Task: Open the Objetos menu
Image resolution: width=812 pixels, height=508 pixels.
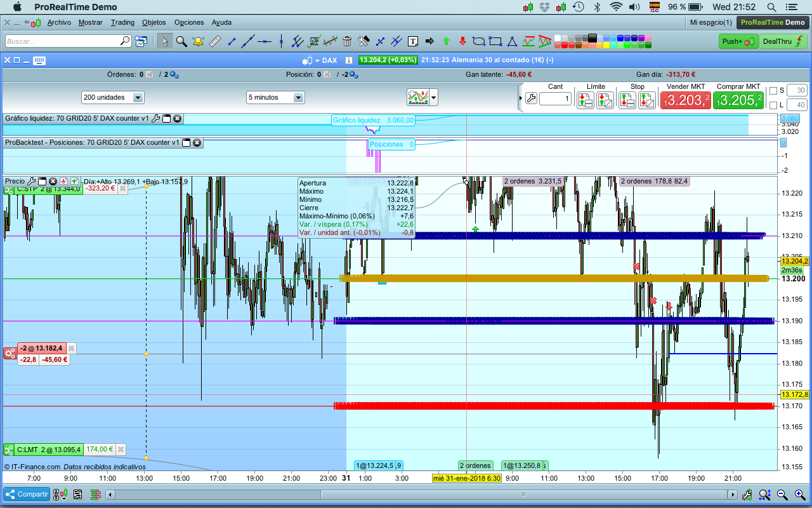Action: click(x=154, y=22)
